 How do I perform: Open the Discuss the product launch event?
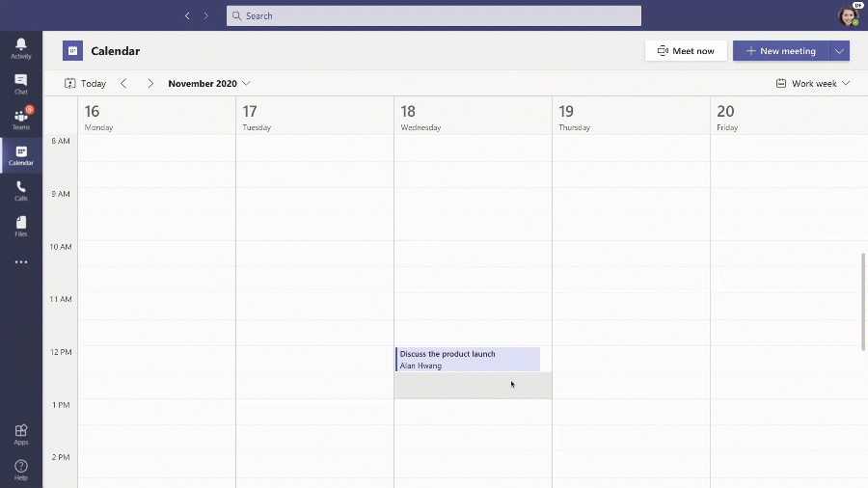click(468, 359)
